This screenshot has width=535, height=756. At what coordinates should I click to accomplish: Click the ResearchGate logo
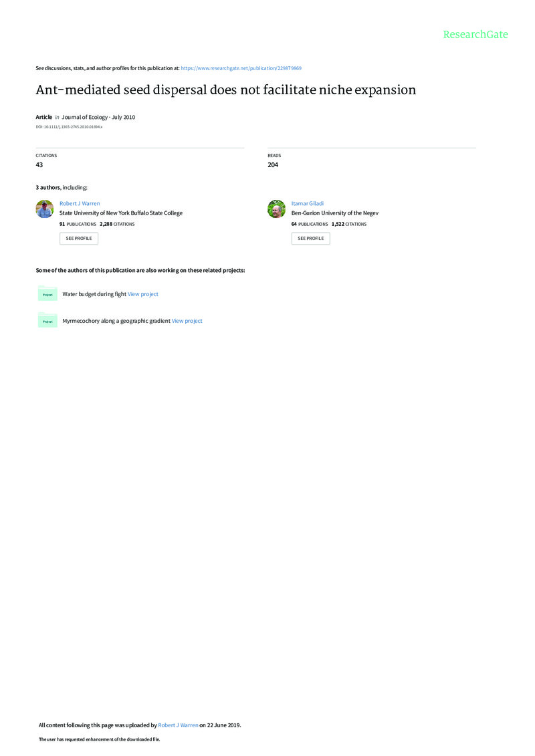click(x=475, y=35)
